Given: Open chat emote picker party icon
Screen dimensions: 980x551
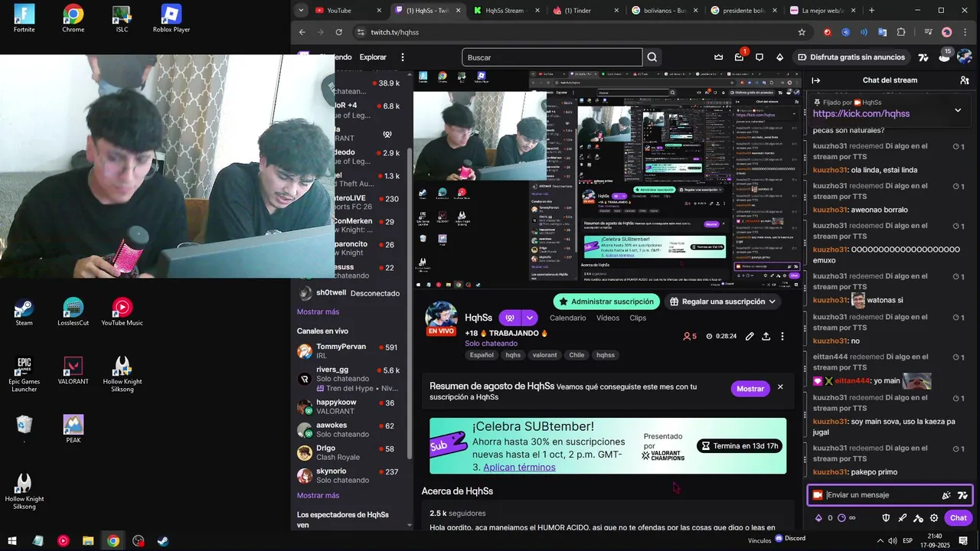Looking at the screenshot, I should click(946, 495).
